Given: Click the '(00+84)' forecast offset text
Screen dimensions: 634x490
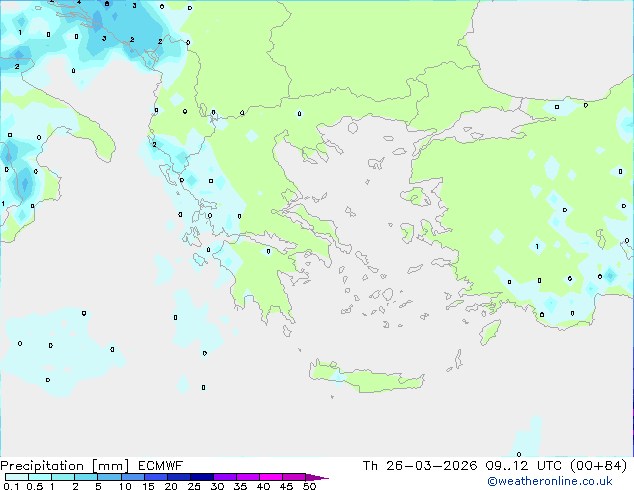Looking at the screenshot, I should (598, 466).
